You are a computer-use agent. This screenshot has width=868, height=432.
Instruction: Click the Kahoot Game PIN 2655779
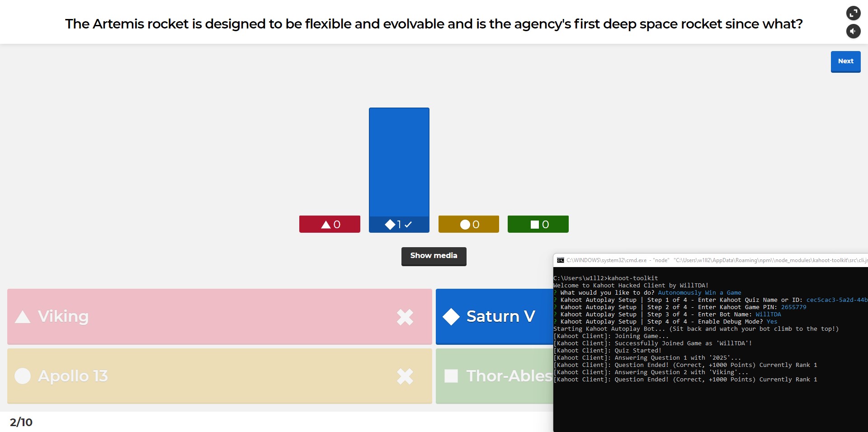pos(793,307)
